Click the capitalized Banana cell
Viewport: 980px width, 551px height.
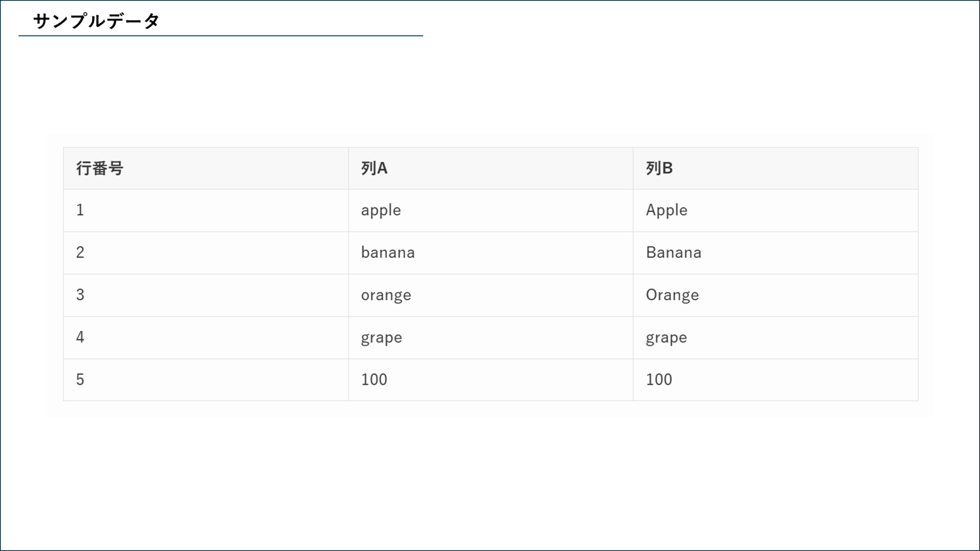pos(673,253)
